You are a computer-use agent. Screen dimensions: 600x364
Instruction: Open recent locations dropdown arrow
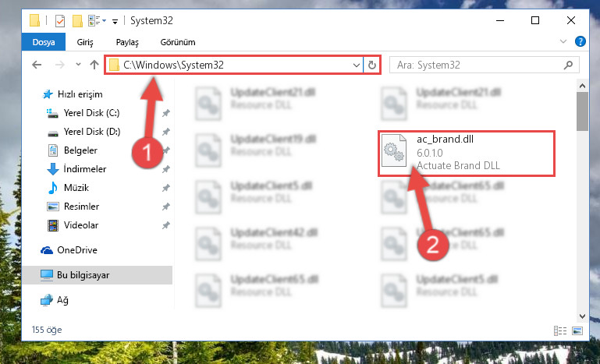tap(78, 64)
